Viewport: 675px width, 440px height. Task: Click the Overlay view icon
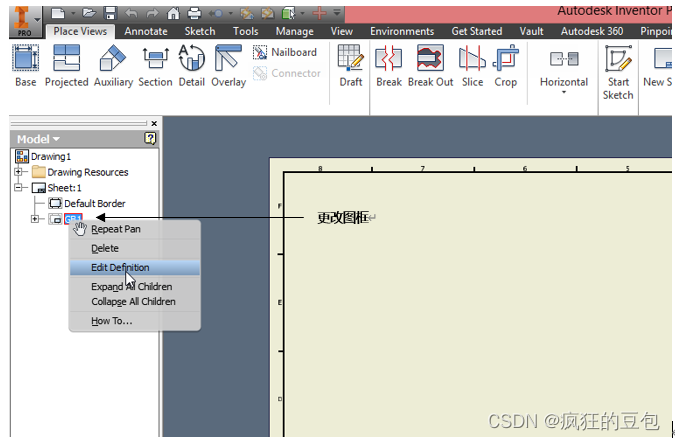tap(228, 66)
